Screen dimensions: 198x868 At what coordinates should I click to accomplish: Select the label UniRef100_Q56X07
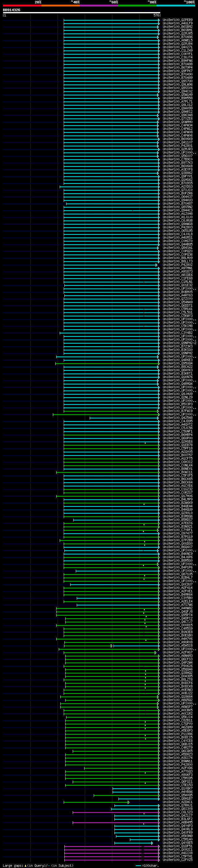pos(178,156)
